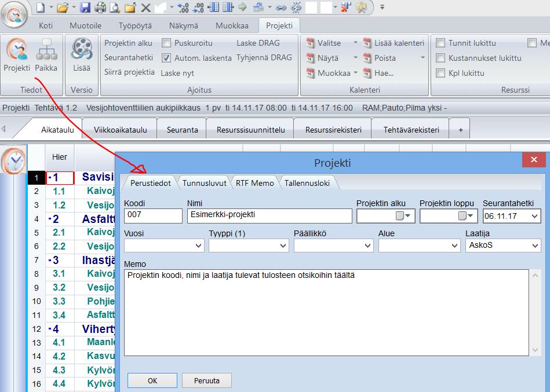Switch to the Työpöytä ribbon tab
Viewport: 550px width, 392px height.
(x=135, y=25)
